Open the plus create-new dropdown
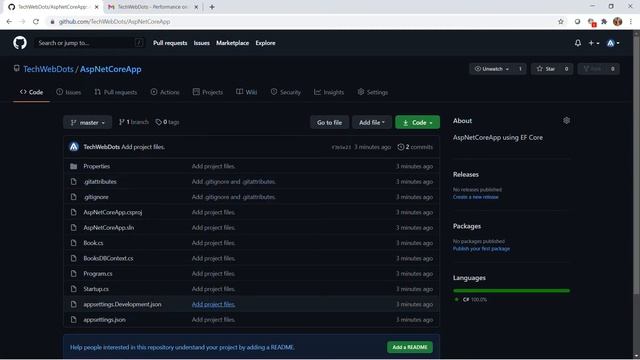Viewport: 640px width, 360px height. click(x=593, y=43)
